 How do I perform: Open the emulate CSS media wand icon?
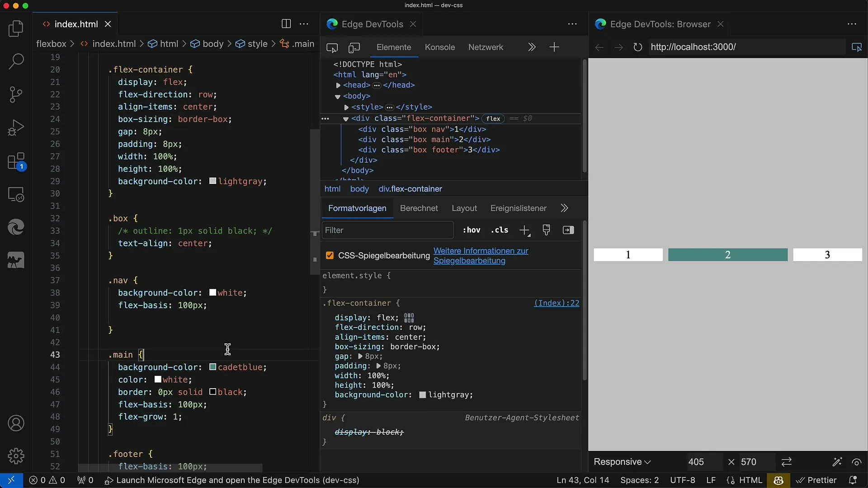[837, 462]
